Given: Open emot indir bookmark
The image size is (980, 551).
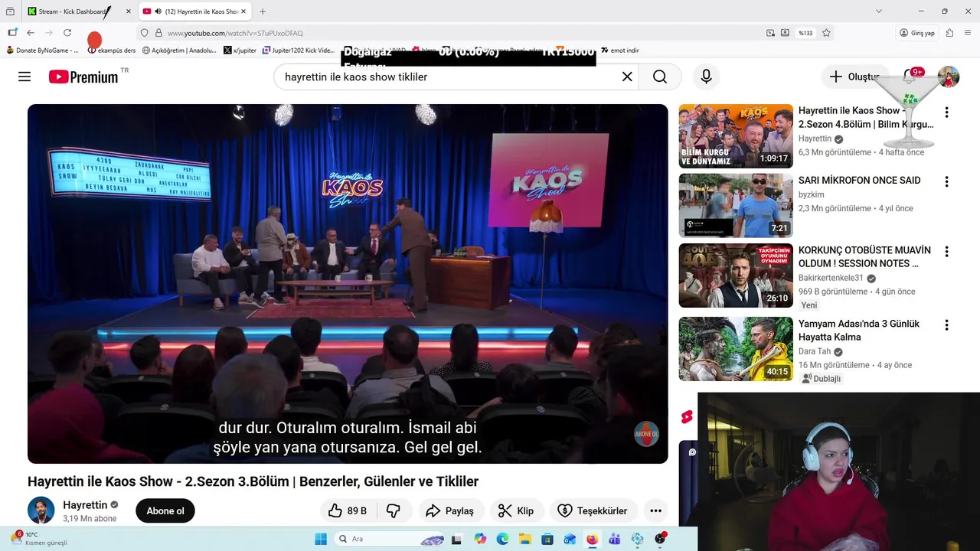Looking at the screenshot, I should (620, 51).
